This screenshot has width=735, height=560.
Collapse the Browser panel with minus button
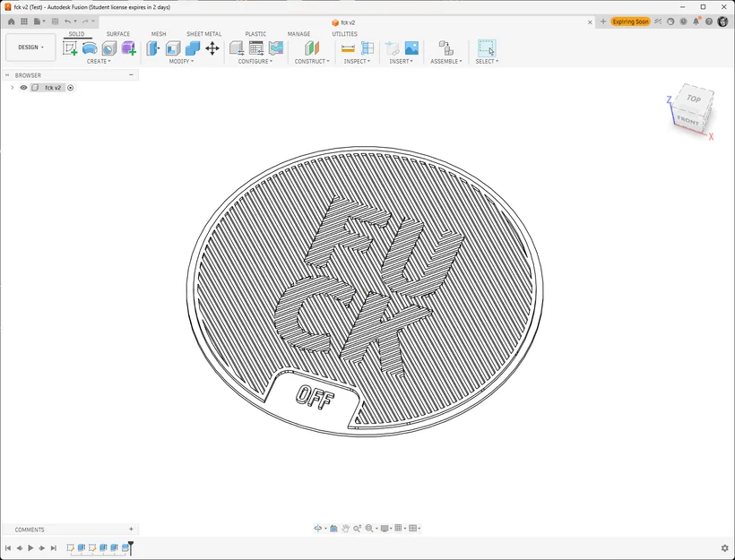point(131,75)
